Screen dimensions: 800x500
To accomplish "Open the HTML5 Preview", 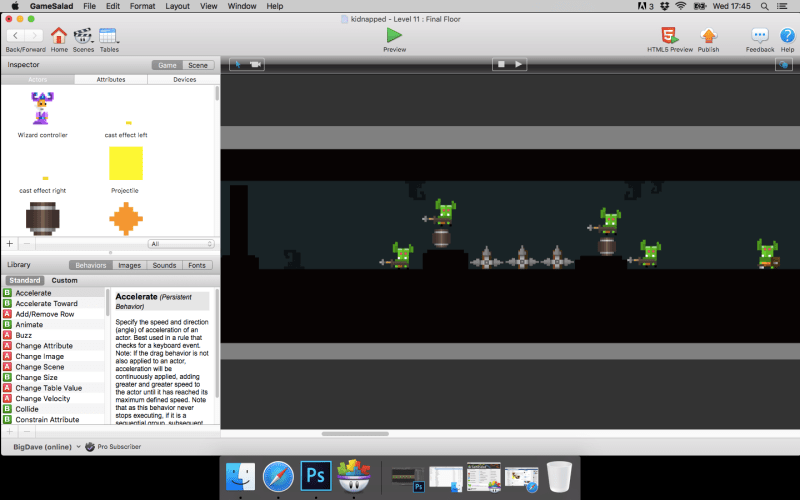I will (x=668, y=35).
